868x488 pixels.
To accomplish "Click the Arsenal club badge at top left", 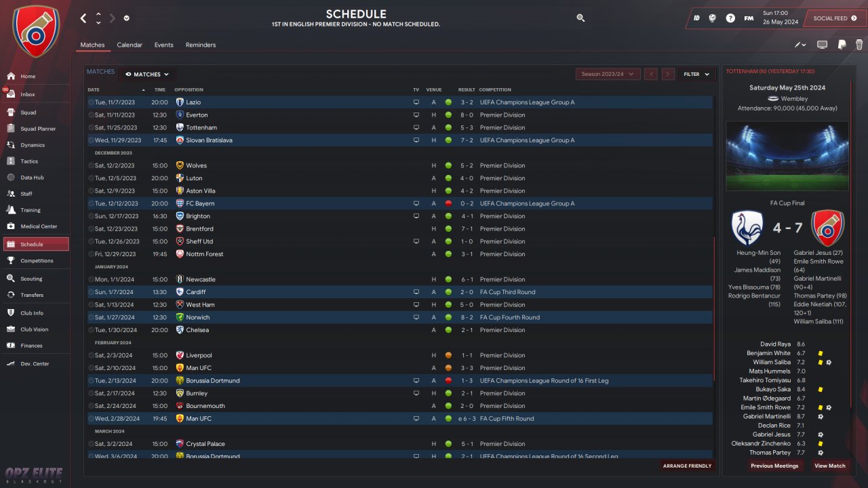I will [x=36, y=31].
